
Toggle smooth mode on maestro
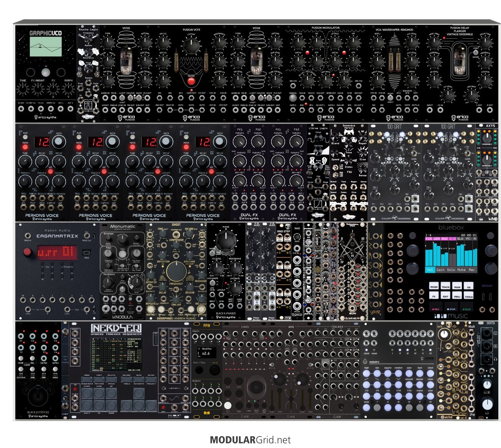coord(409,385)
